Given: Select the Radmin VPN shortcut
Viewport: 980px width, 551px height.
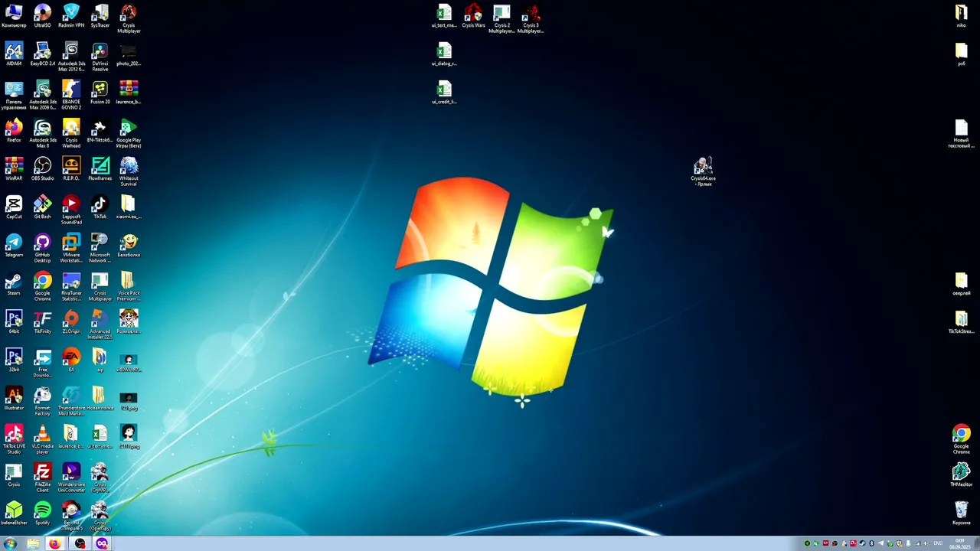Looking at the screenshot, I should point(71,16).
